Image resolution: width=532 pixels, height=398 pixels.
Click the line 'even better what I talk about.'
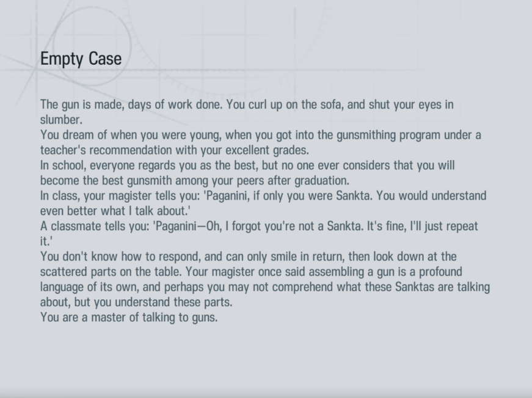[x=115, y=211]
